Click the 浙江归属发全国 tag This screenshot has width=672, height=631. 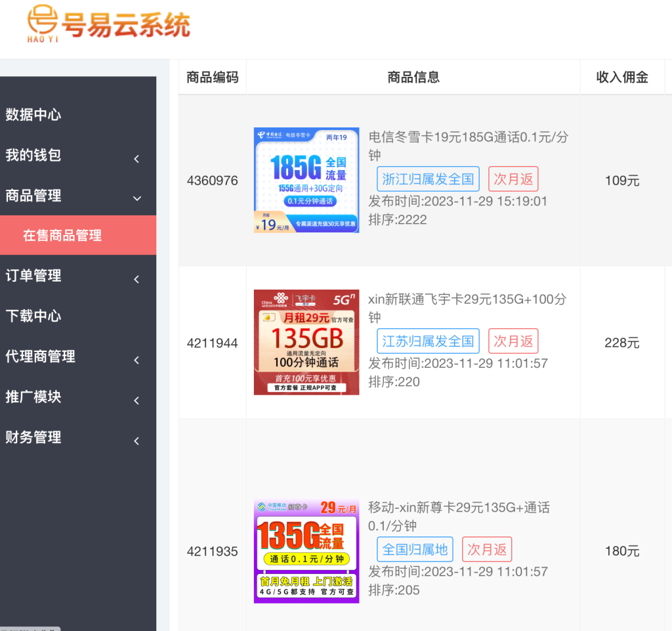pyautogui.click(x=428, y=179)
